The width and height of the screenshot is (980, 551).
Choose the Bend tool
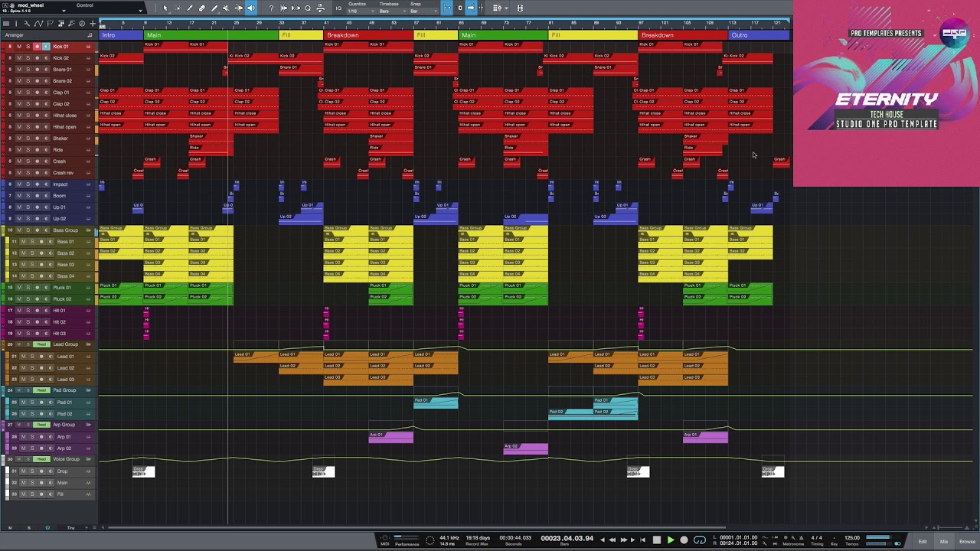(238, 8)
